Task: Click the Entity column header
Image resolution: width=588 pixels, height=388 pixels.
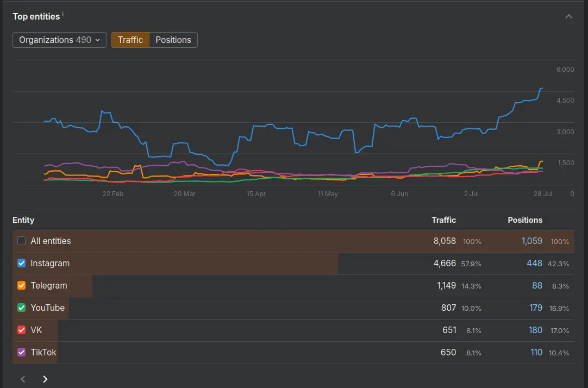Action: pos(23,220)
